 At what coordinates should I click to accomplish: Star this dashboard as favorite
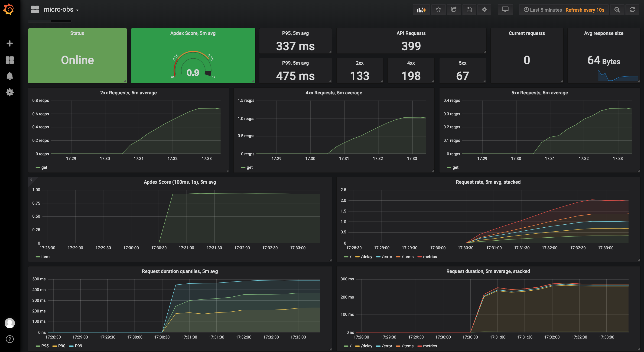(438, 10)
